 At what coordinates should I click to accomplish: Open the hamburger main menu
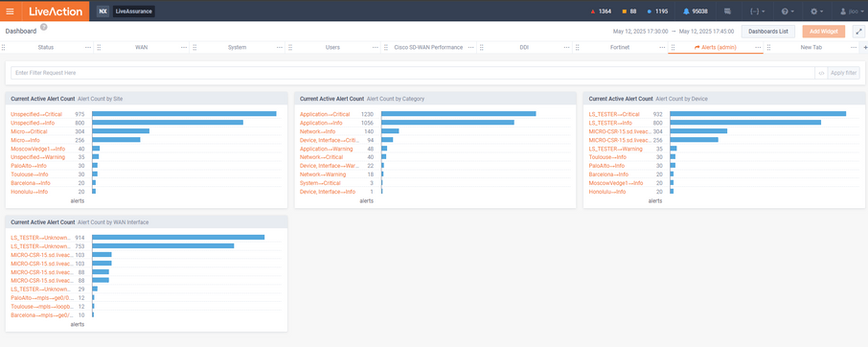(10, 12)
